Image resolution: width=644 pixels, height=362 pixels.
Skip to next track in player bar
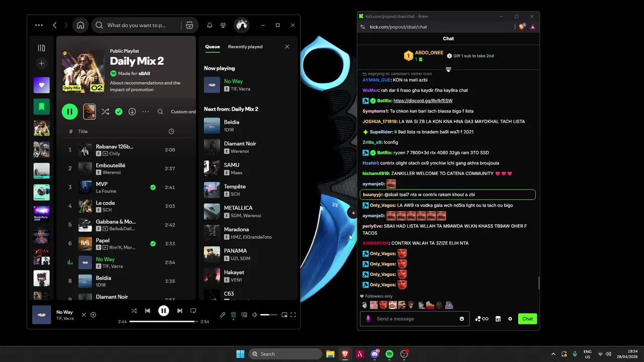pos(180,311)
